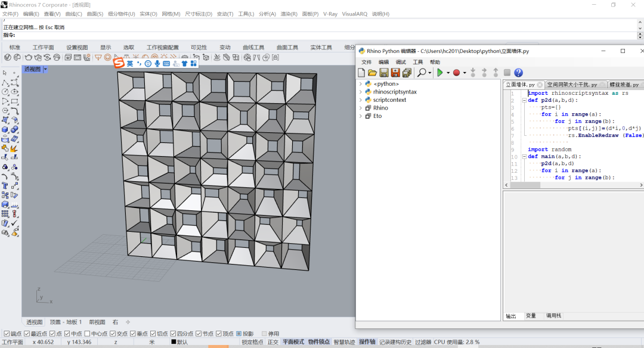Expand the scriptcontext module node

pyautogui.click(x=360, y=100)
